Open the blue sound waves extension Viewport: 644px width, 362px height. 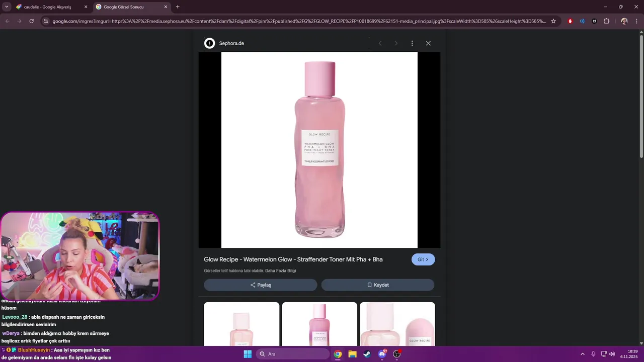[582, 21]
